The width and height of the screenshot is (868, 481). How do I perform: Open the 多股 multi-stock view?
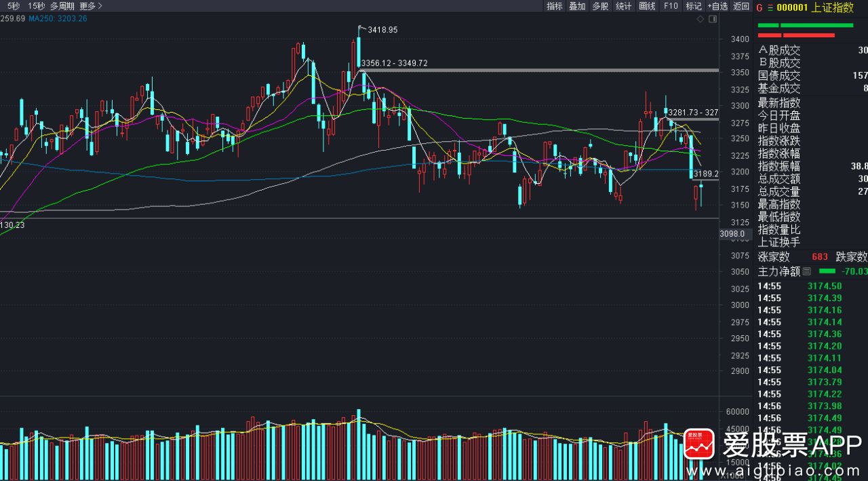[600, 6]
